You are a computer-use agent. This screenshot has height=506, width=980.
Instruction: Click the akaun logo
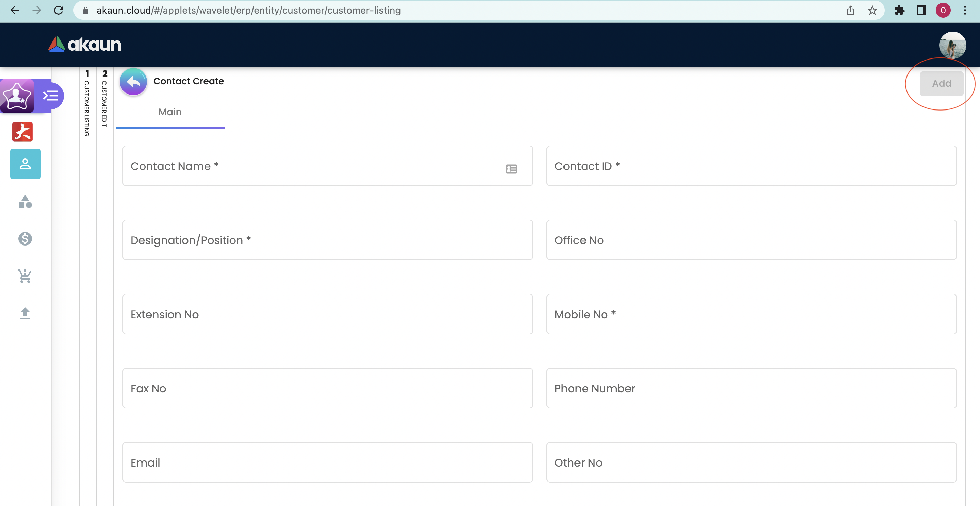point(85,45)
